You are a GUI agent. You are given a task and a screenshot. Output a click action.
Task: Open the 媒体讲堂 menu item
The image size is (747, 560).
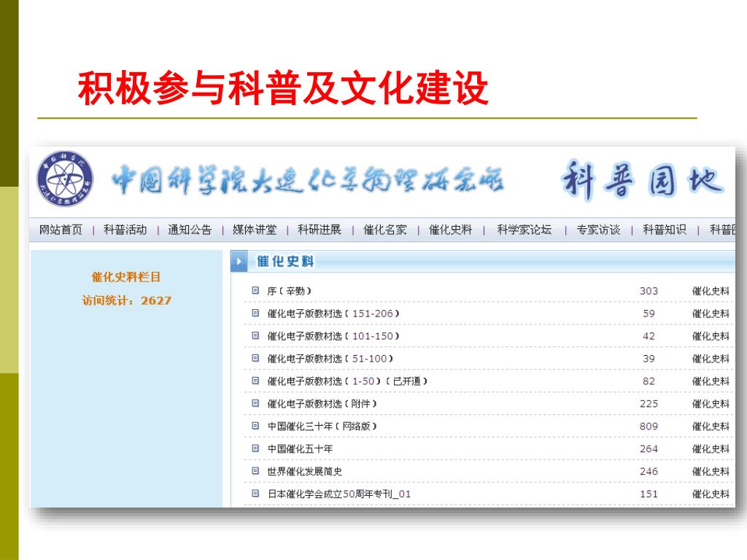point(255,230)
